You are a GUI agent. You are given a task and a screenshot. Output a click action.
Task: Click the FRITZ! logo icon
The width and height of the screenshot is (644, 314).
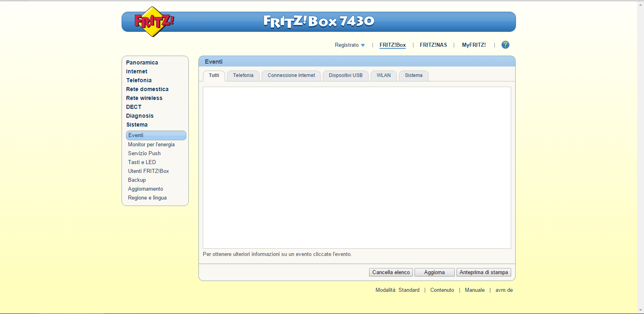[153, 22]
